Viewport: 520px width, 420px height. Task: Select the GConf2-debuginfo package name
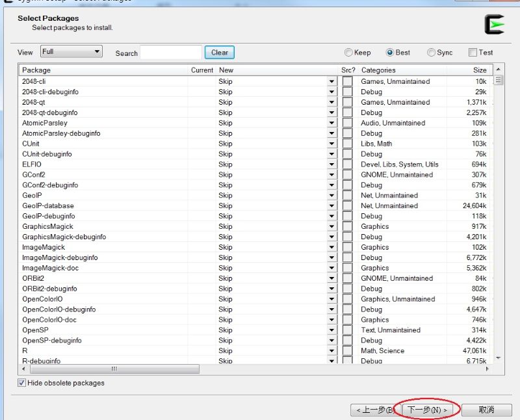tap(50, 185)
